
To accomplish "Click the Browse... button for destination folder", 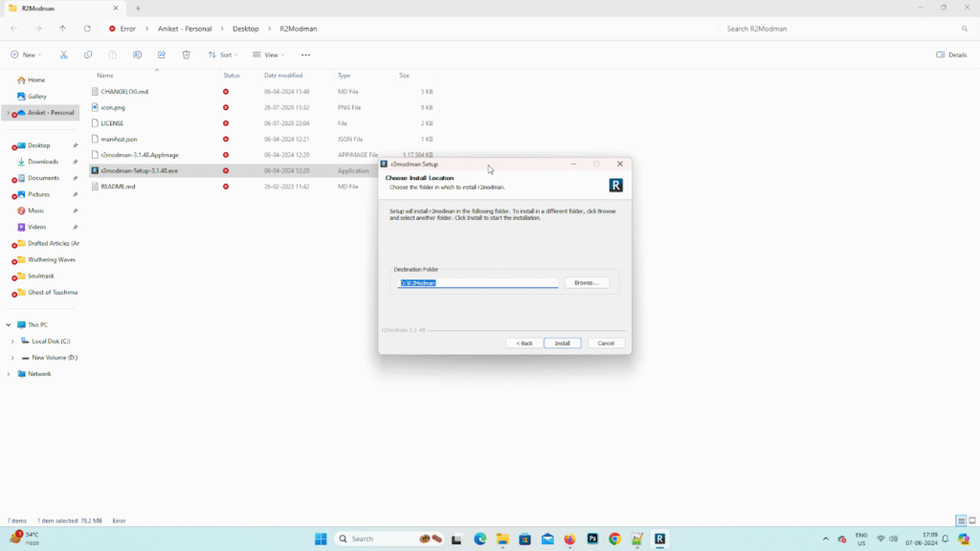I will pyautogui.click(x=587, y=283).
